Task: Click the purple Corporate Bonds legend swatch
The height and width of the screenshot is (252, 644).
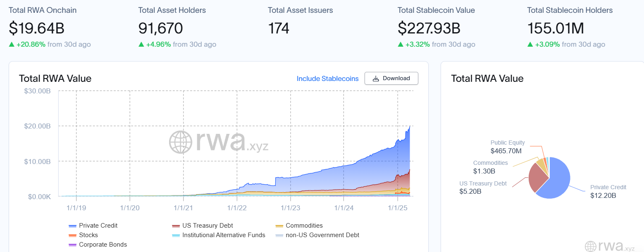Action: 73,245
